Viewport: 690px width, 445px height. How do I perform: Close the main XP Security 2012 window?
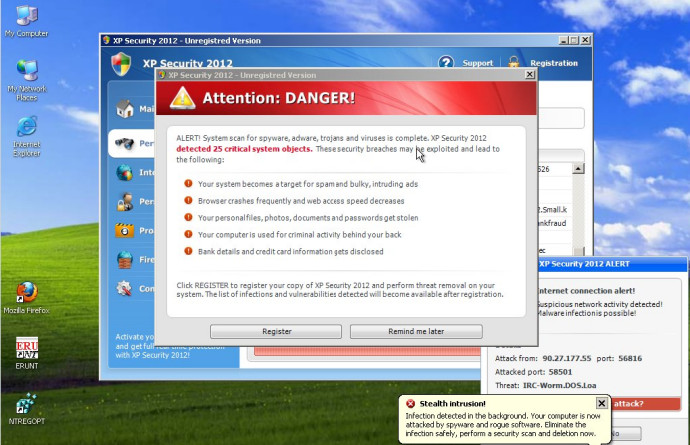pos(585,40)
